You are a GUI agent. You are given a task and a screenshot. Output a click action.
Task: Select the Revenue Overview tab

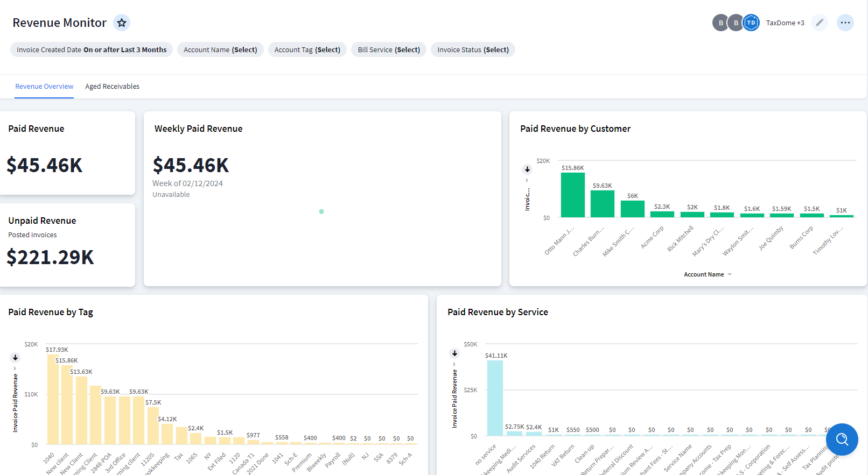click(44, 86)
